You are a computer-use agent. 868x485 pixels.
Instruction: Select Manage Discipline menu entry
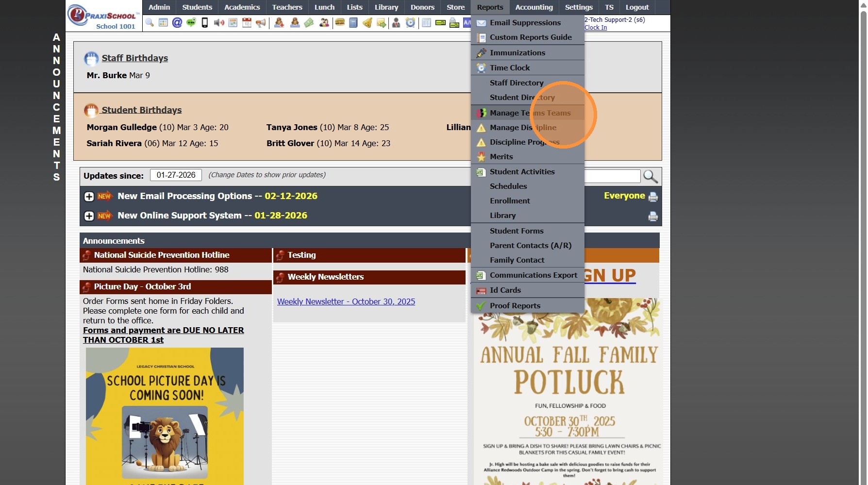click(x=528, y=128)
